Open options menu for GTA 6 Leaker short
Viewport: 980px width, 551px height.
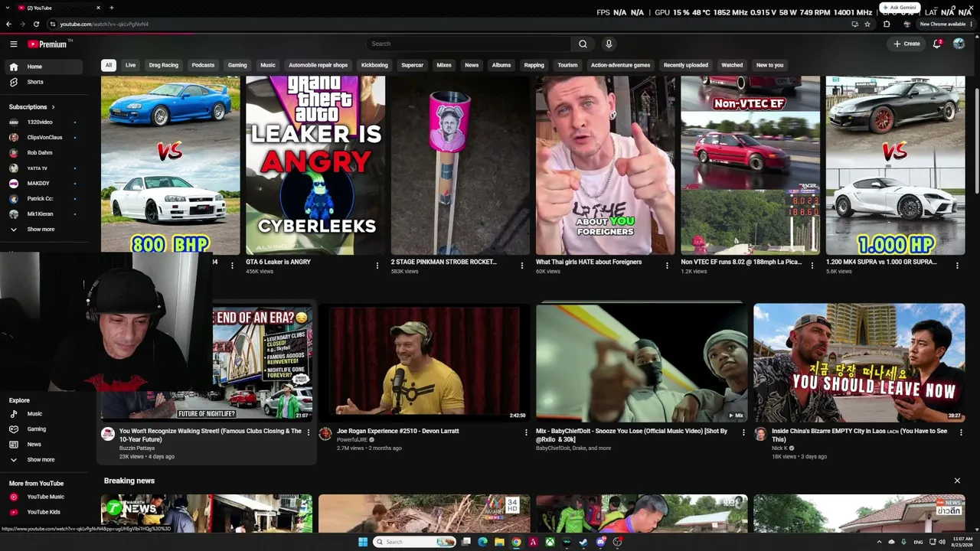(377, 266)
